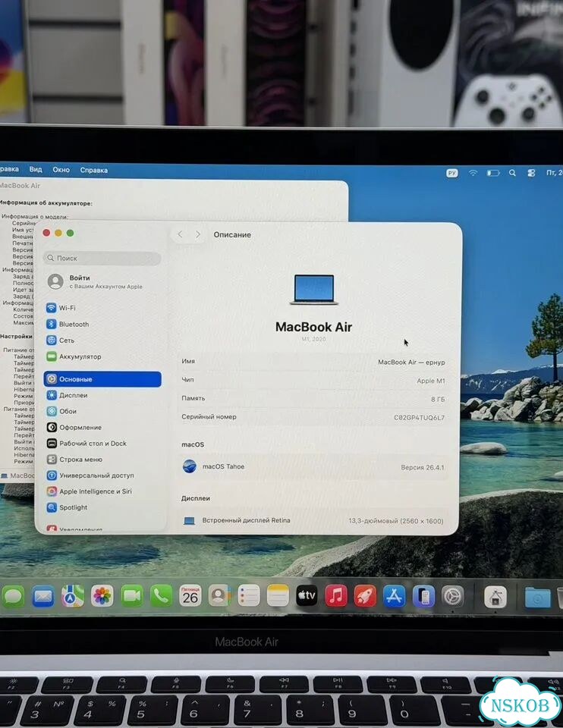The image size is (563, 728).
Task: Click Информация о модели in back window
Action: coord(35,216)
